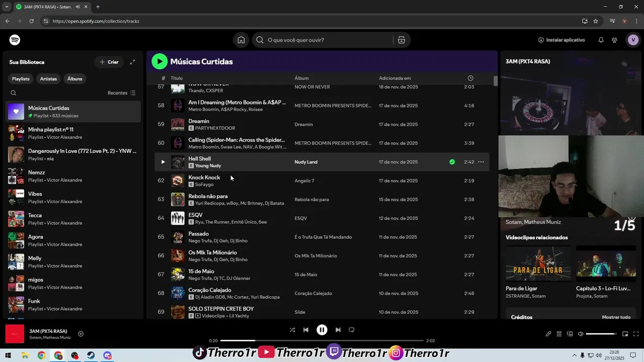644x362 pixels.
Task: Open the user profile avatar 'V'
Action: (633, 40)
